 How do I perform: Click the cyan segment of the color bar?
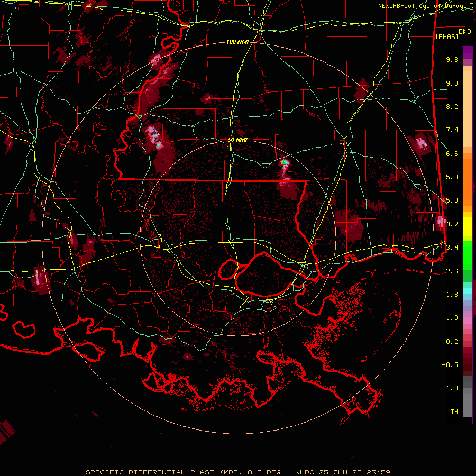pos(467,290)
